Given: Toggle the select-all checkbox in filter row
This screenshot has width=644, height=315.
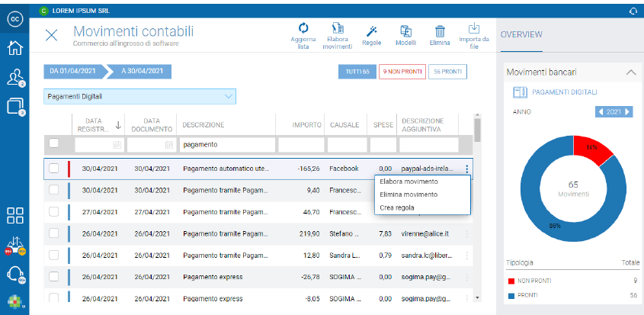Looking at the screenshot, I should click(x=54, y=143).
